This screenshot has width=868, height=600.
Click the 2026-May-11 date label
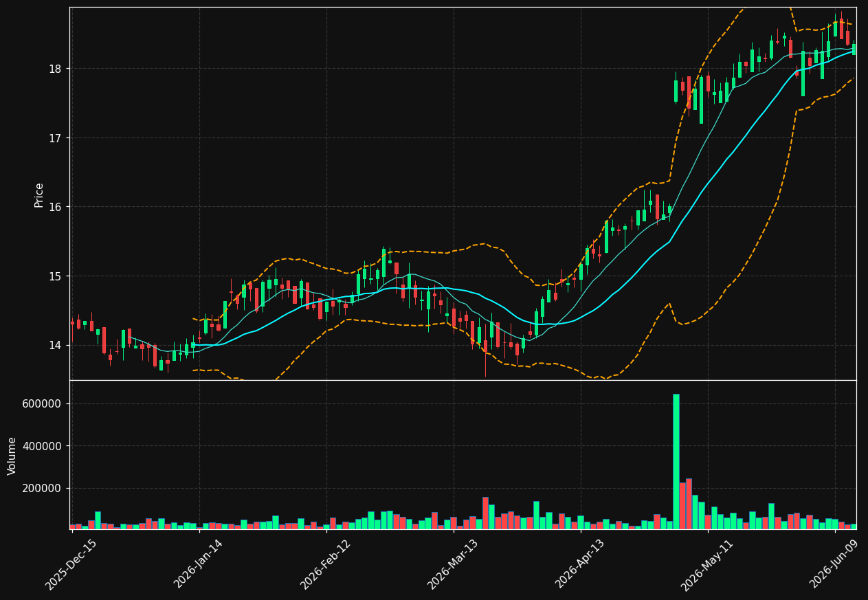coord(706,564)
